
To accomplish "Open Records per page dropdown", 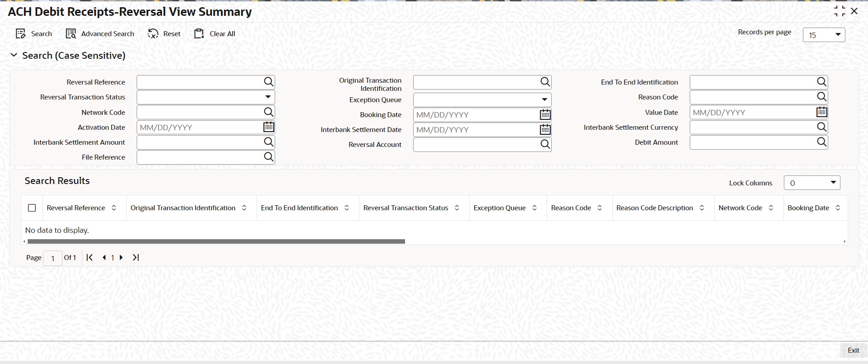I will pyautogui.click(x=824, y=35).
